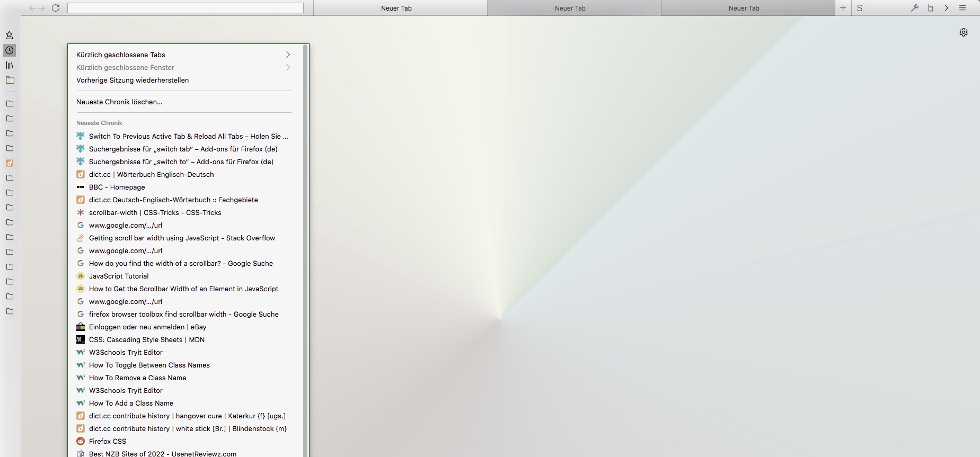The height and width of the screenshot is (457, 980).
Task: Go forward with the forward arrow
Action: click(41, 8)
